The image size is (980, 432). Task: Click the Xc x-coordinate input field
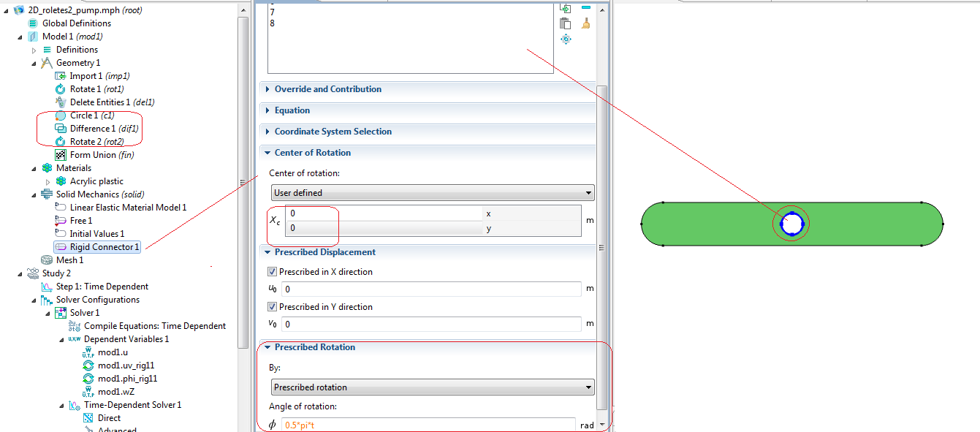pyautogui.click(x=385, y=213)
